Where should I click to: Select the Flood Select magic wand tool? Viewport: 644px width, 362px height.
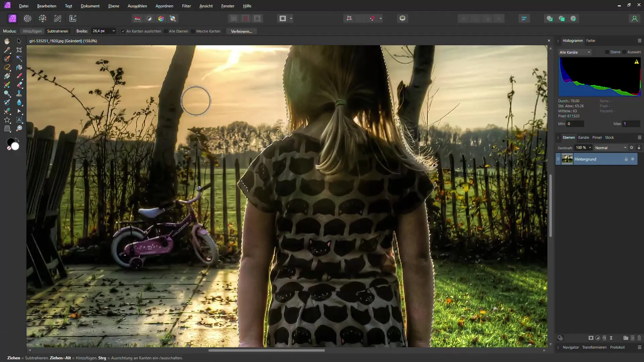19,59
